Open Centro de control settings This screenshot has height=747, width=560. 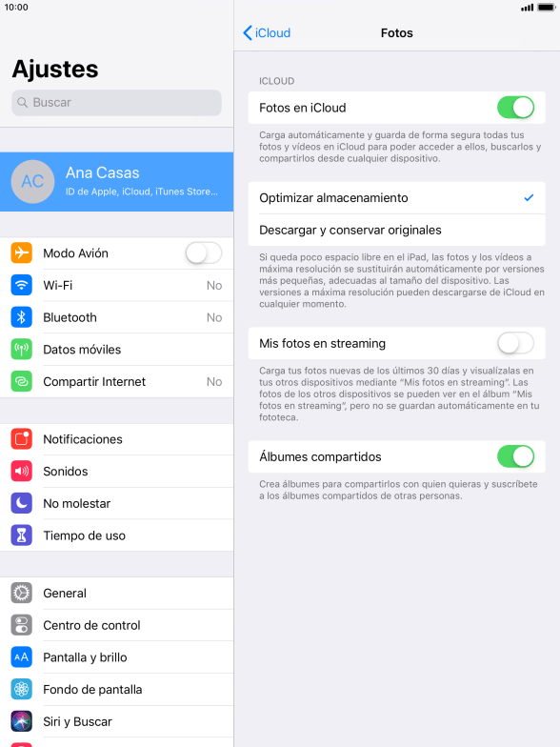coord(116,625)
